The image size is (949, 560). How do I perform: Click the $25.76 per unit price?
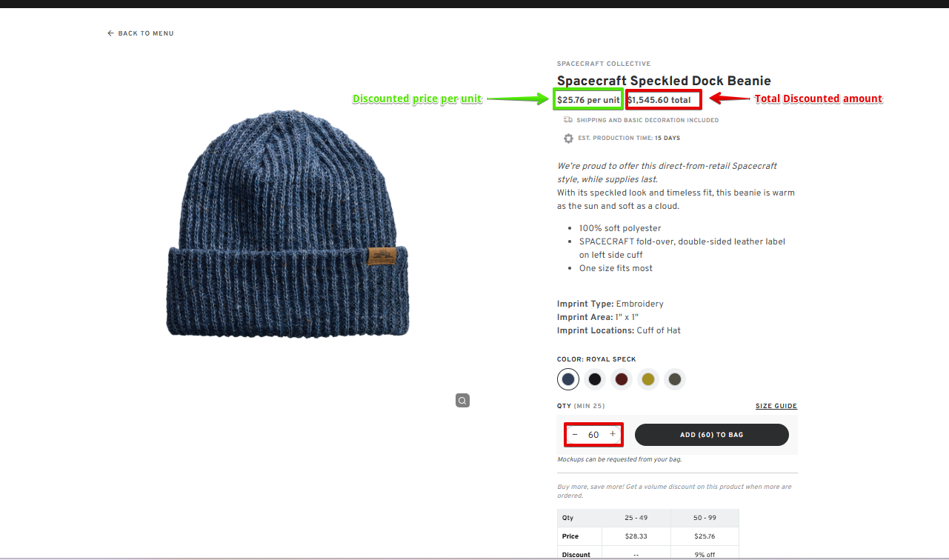click(588, 100)
